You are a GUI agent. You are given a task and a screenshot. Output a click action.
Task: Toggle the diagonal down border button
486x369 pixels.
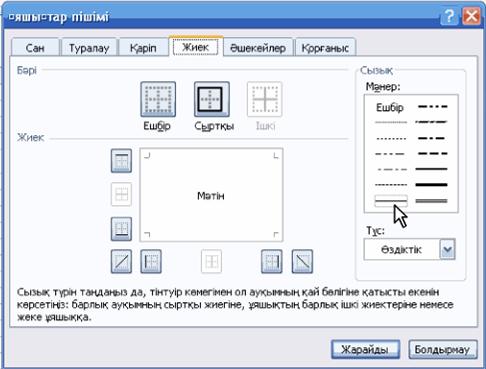pos(302,261)
